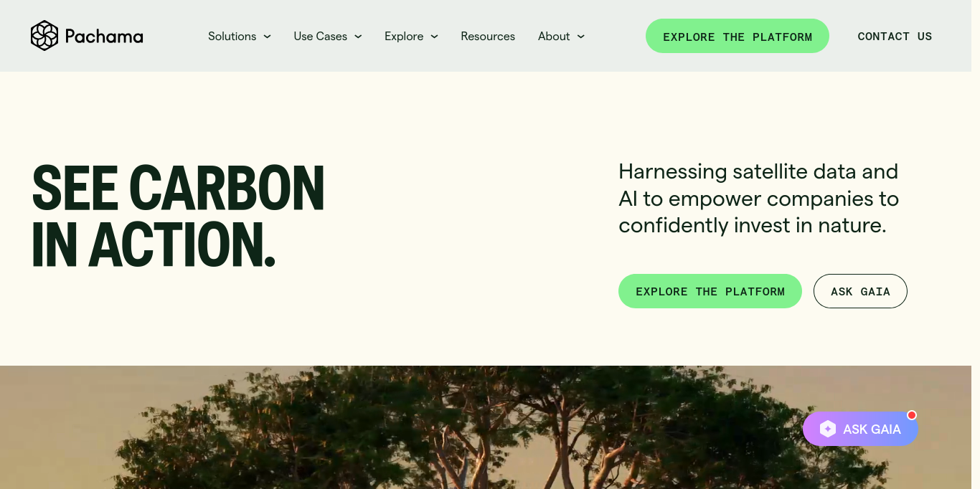
Task: Click the hexagon icon in Ask Gaia chat bubble
Action: click(828, 429)
